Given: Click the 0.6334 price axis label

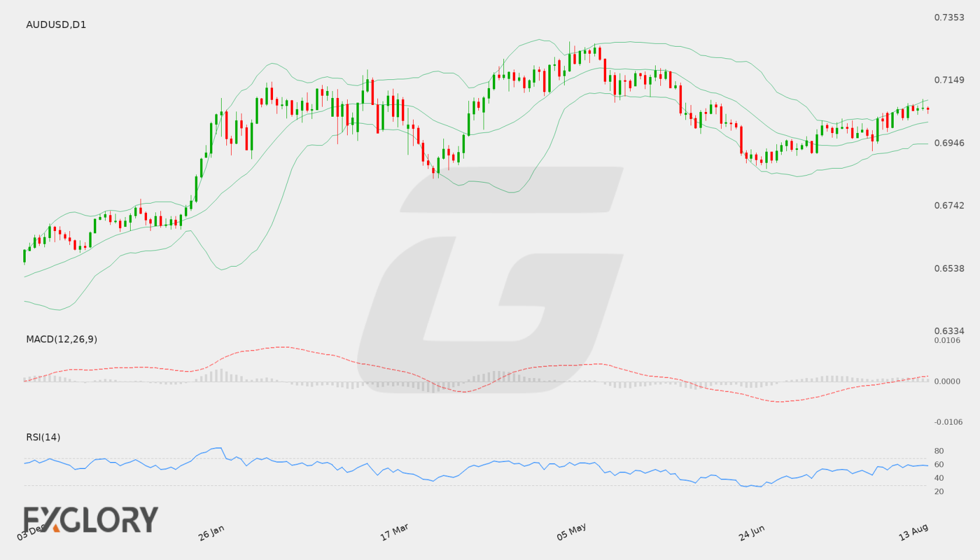Looking at the screenshot, I should pyautogui.click(x=949, y=331).
